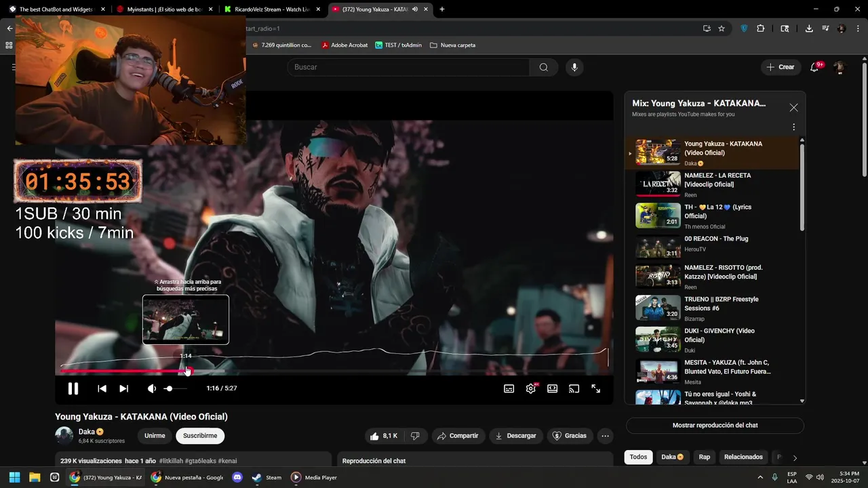Start voice search with microphone icon
Viewport: 868px width, 488px height.
574,67
